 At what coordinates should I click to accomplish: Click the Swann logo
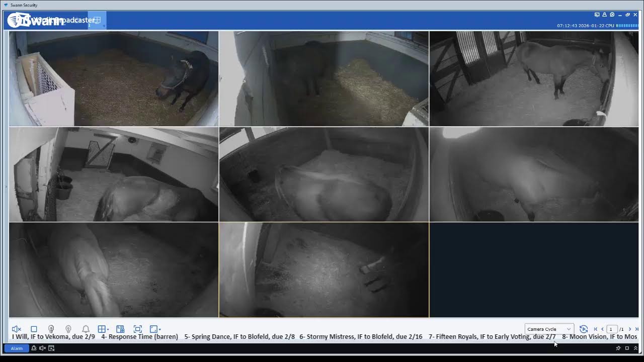point(35,20)
